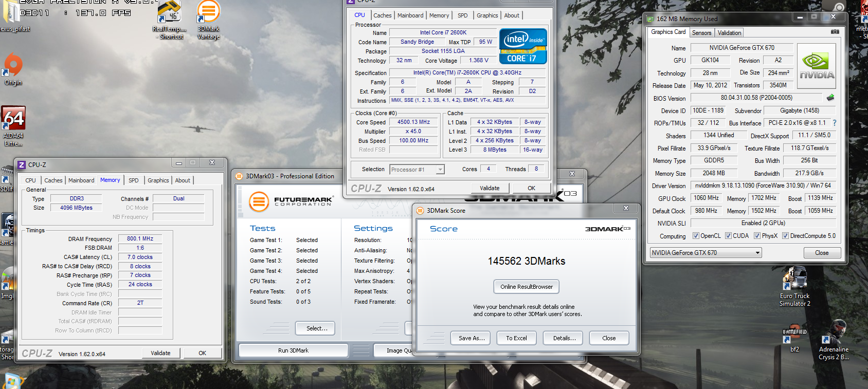Click the NVIDIA logo in GPU-Z

(x=816, y=66)
